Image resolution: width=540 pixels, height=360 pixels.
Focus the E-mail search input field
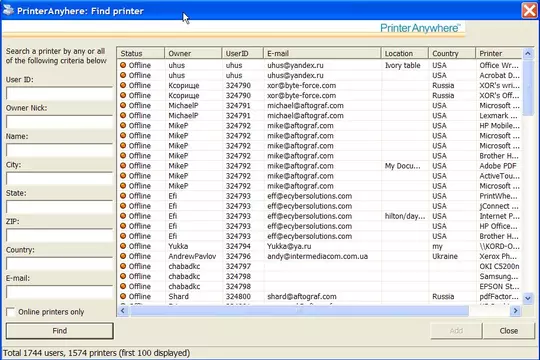point(59,292)
